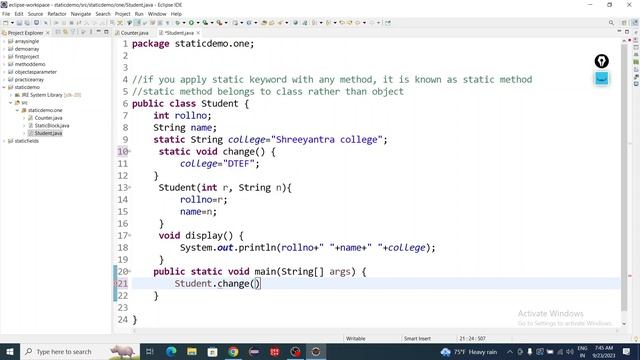Switch to the Counter.java editor tab
This screenshot has width=640, height=360.
(132, 33)
